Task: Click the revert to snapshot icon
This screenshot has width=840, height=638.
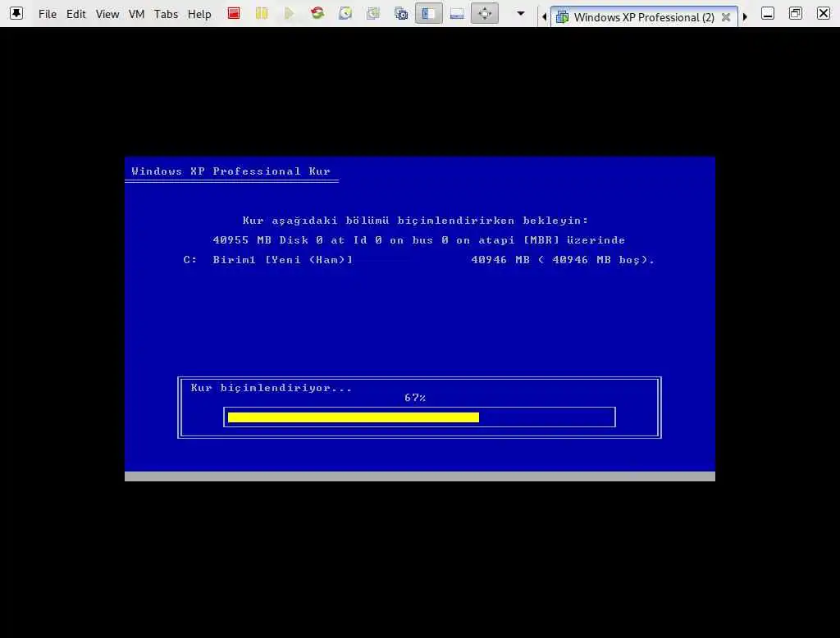Action: (x=373, y=13)
